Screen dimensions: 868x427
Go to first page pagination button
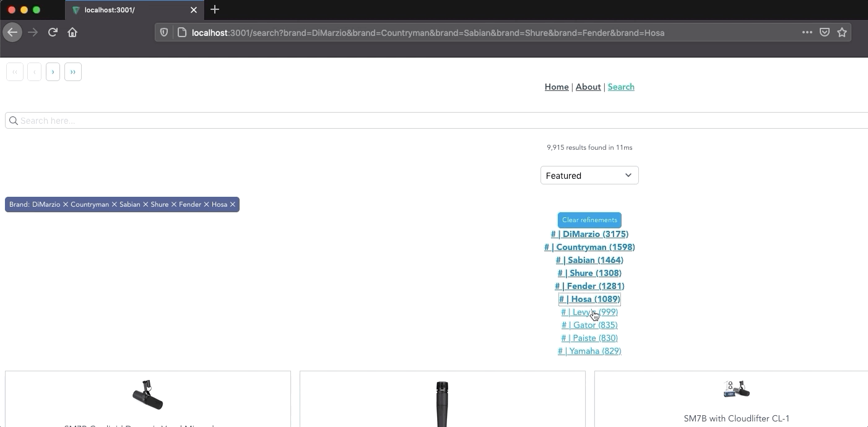[x=15, y=72]
